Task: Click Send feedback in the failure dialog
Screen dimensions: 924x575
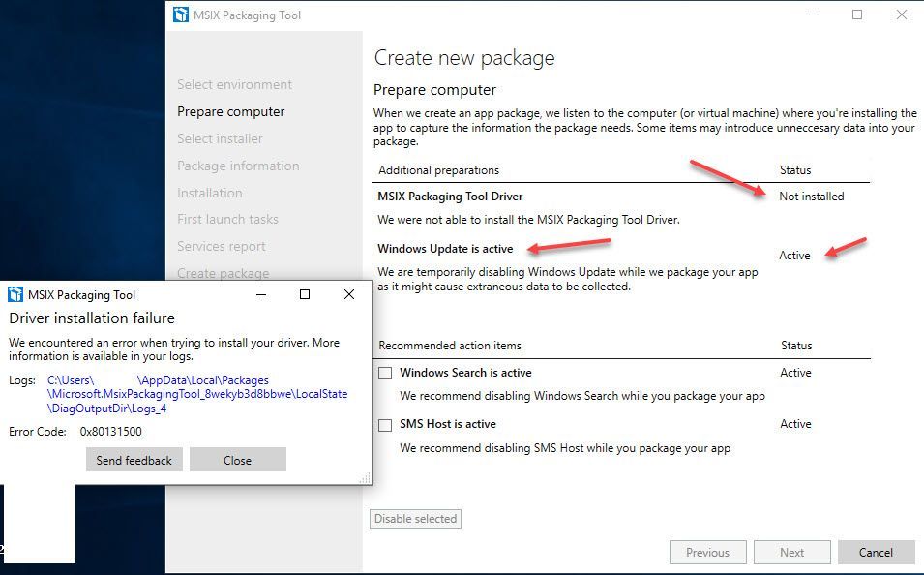Action: (x=134, y=460)
